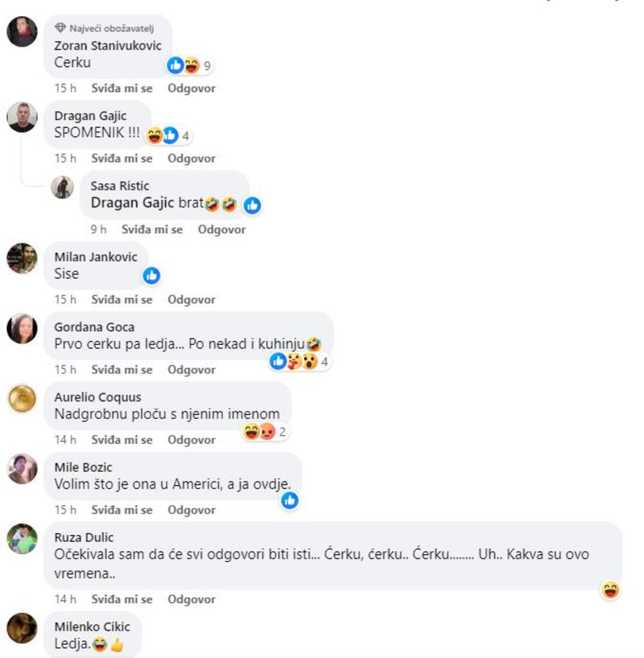644x658 pixels.
Task: View reactions on Gordana Goca's comment
Action: [299, 362]
